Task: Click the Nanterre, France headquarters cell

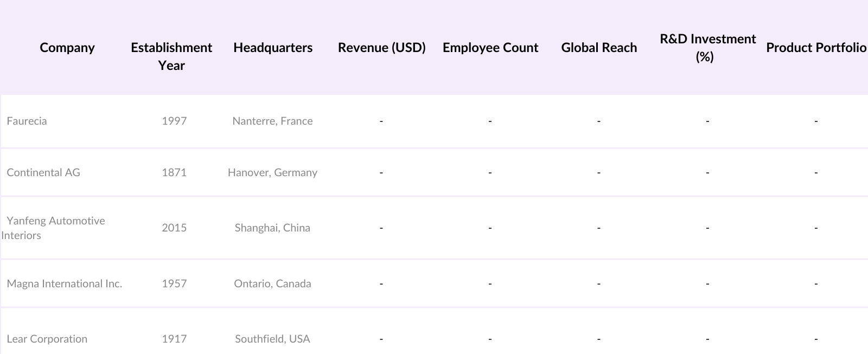Action: coord(272,121)
